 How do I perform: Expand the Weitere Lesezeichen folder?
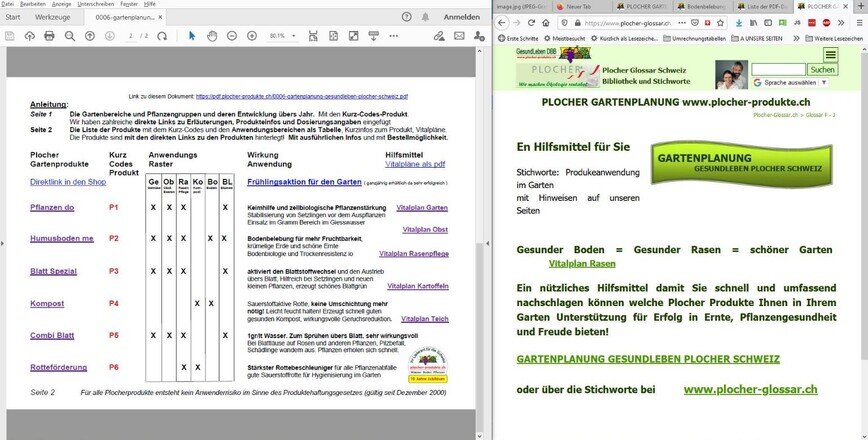click(x=834, y=39)
